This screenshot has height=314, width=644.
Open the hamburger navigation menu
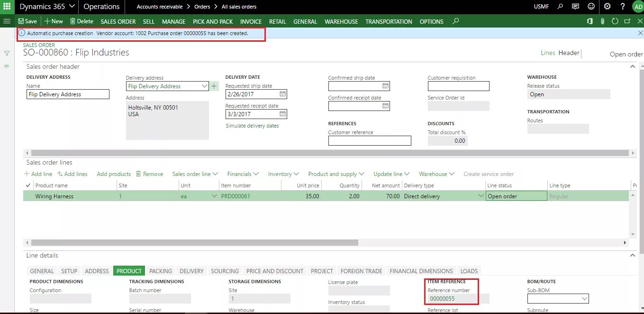pos(7,21)
